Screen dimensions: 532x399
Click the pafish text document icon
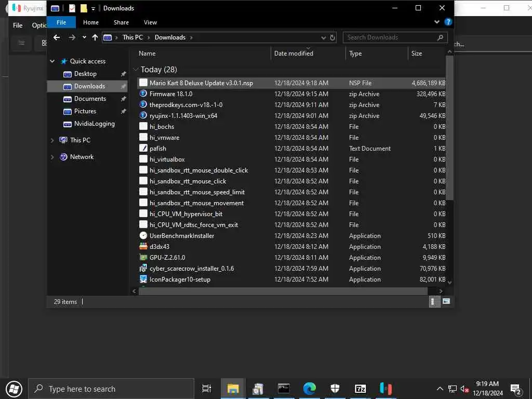(x=143, y=148)
